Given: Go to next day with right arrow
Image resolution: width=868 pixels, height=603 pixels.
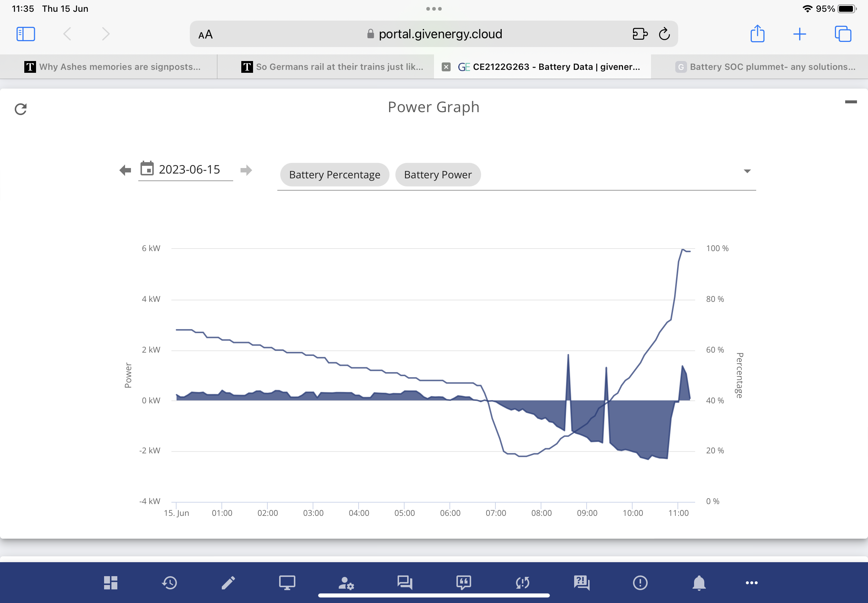Looking at the screenshot, I should [x=246, y=170].
